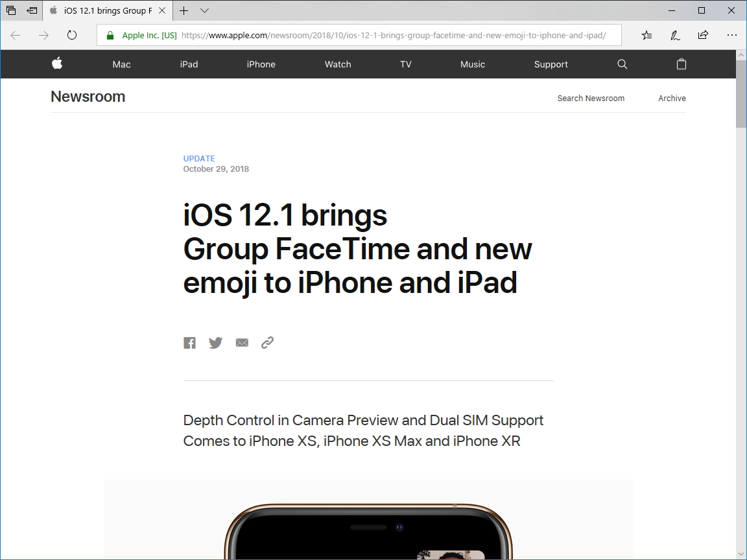
Task: Search apple.com magnifier icon
Action: 622,64
